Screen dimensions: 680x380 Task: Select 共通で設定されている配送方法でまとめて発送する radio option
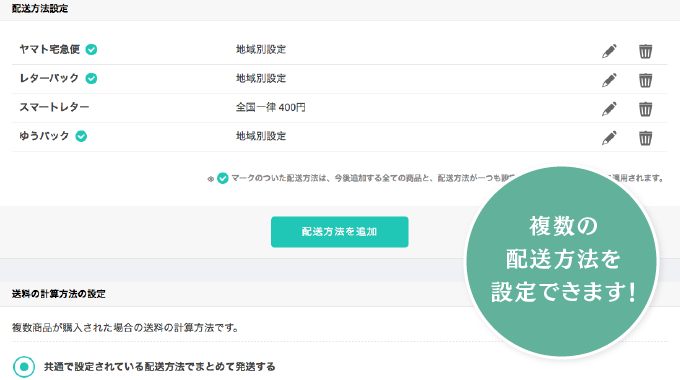(x=24, y=367)
